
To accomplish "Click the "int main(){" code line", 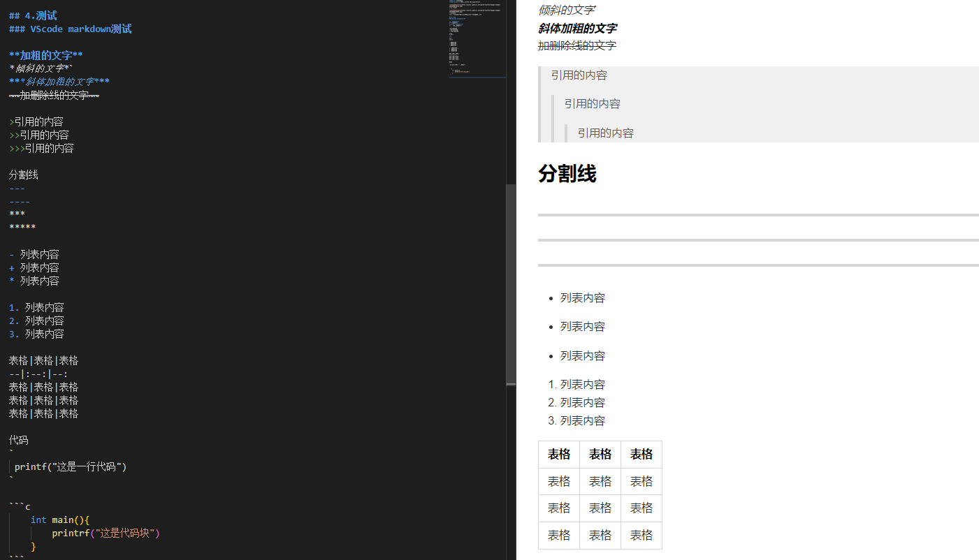I will 60,520.
